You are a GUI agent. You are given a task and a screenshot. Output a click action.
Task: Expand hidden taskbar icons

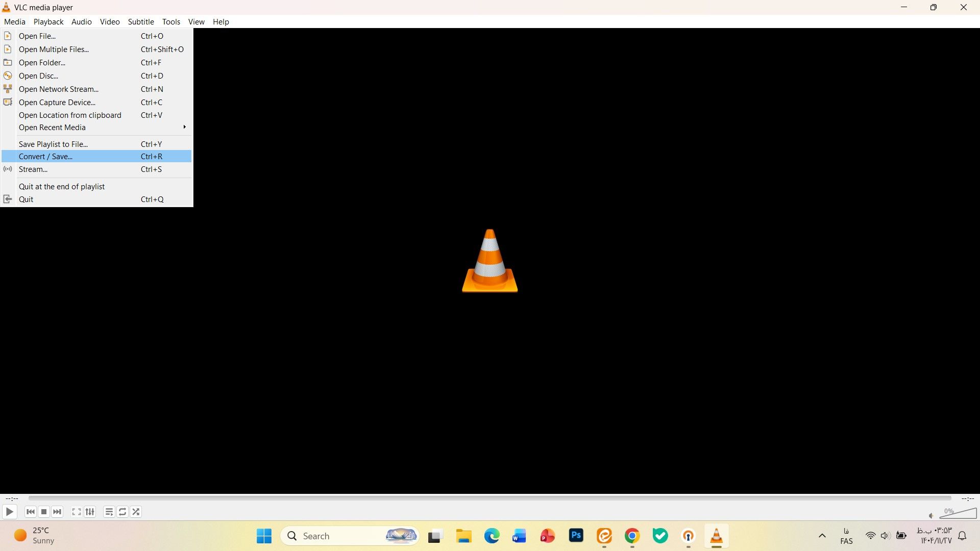pyautogui.click(x=822, y=536)
